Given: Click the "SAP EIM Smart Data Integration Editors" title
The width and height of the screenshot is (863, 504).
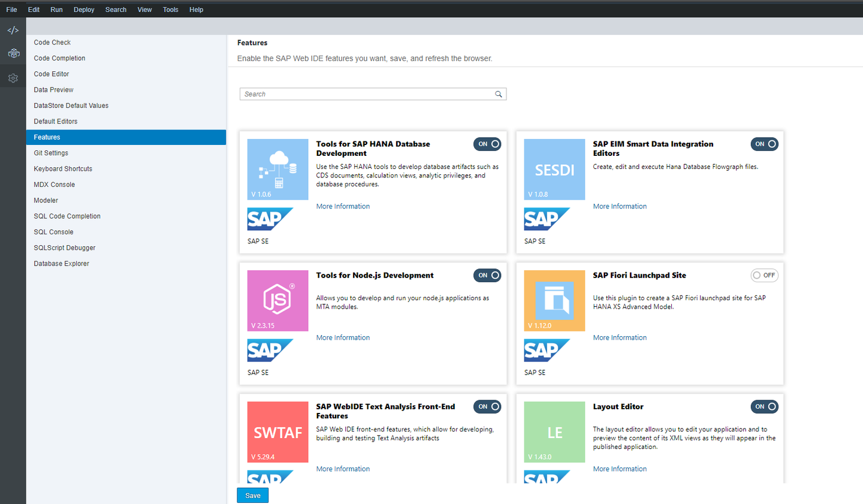Looking at the screenshot, I should coord(653,149).
